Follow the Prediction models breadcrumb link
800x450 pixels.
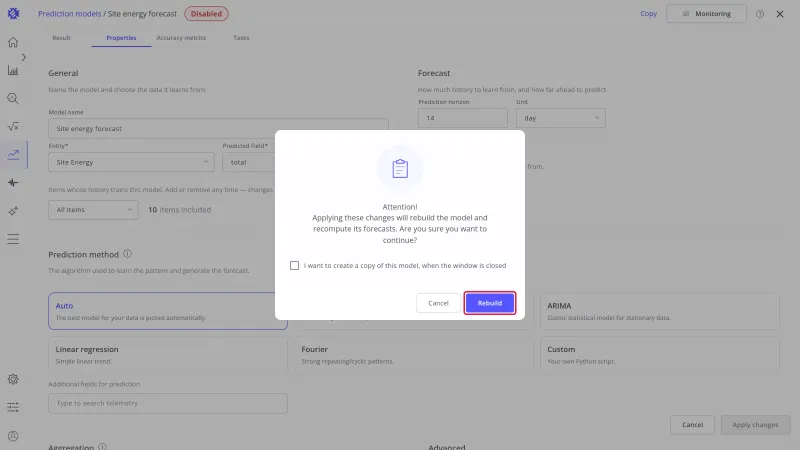pos(69,14)
